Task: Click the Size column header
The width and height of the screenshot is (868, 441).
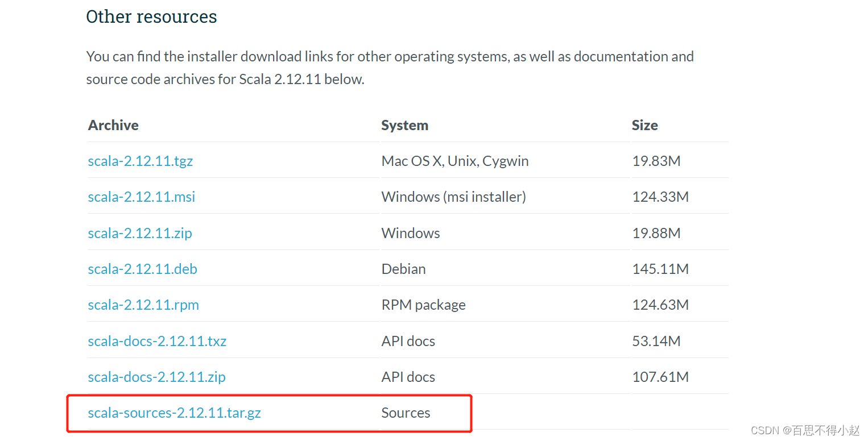Action: tap(645, 125)
